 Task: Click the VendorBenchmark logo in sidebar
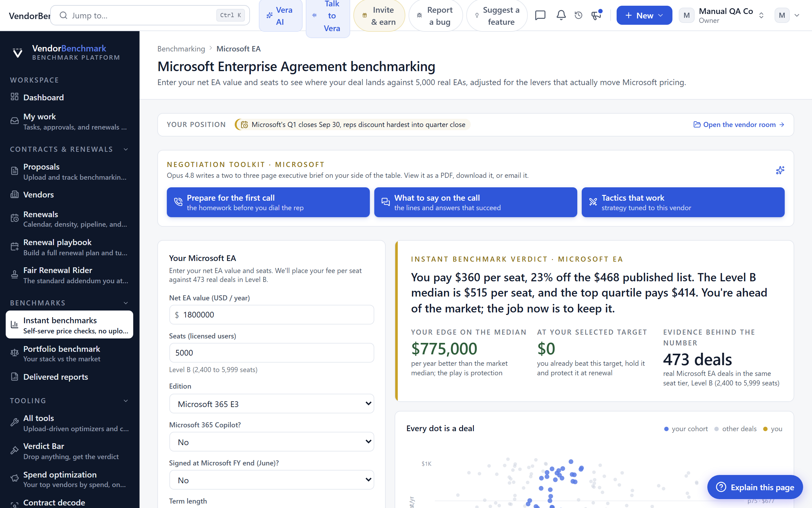tap(17, 53)
